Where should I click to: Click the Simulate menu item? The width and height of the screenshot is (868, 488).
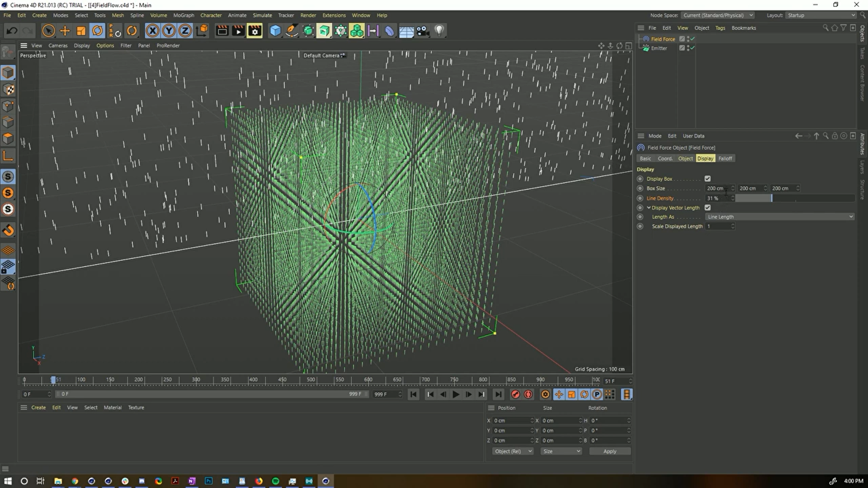262,15
